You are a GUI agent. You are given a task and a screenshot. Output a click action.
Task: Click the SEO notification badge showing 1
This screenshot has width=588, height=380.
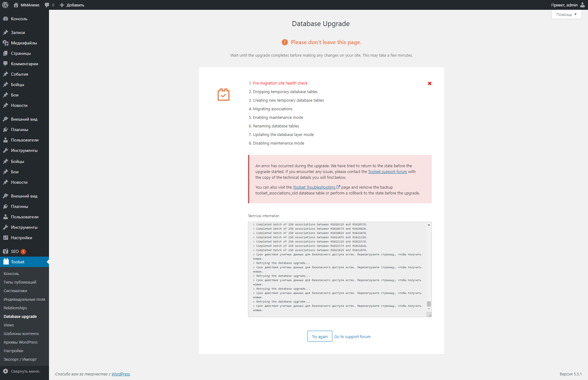(x=23, y=252)
